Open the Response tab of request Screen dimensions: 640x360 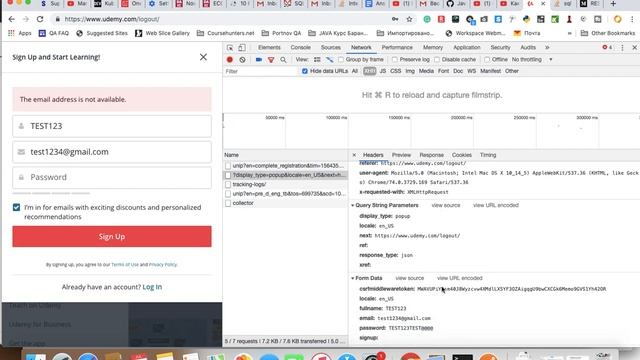[x=431, y=155]
